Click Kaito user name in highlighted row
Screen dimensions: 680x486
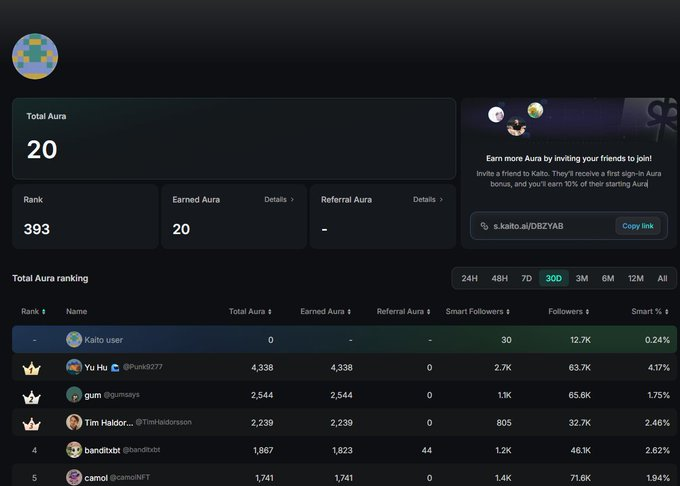[104, 340]
